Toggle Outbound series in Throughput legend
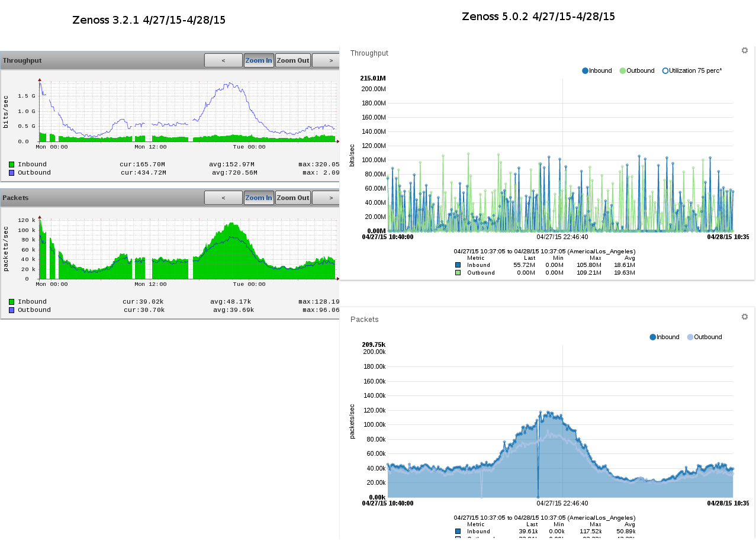756x541 pixels. point(637,70)
